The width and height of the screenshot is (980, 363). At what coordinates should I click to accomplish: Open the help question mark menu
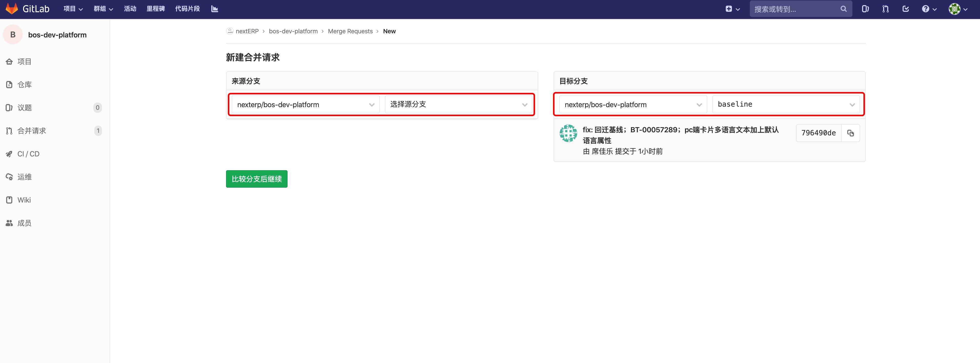click(929, 9)
